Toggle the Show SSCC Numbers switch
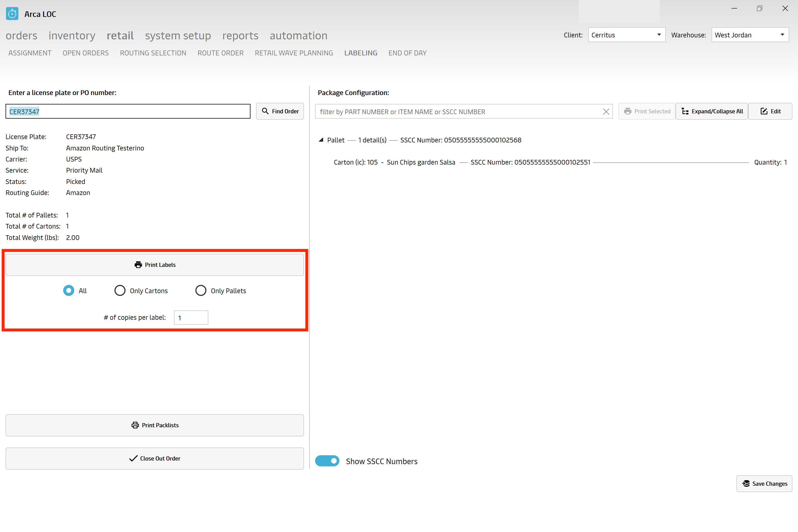 (x=327, y=461)
